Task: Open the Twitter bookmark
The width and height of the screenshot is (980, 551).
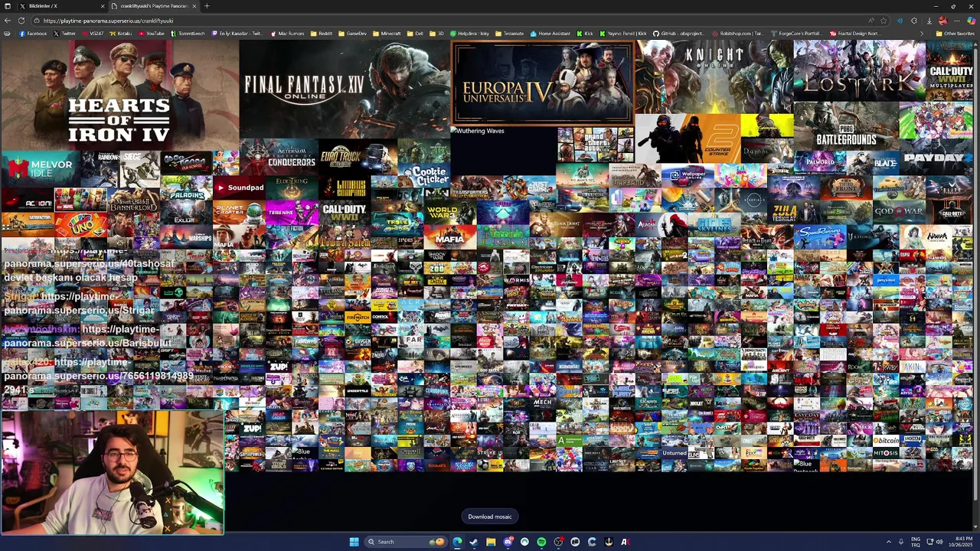Action: [x=64, y=34]
